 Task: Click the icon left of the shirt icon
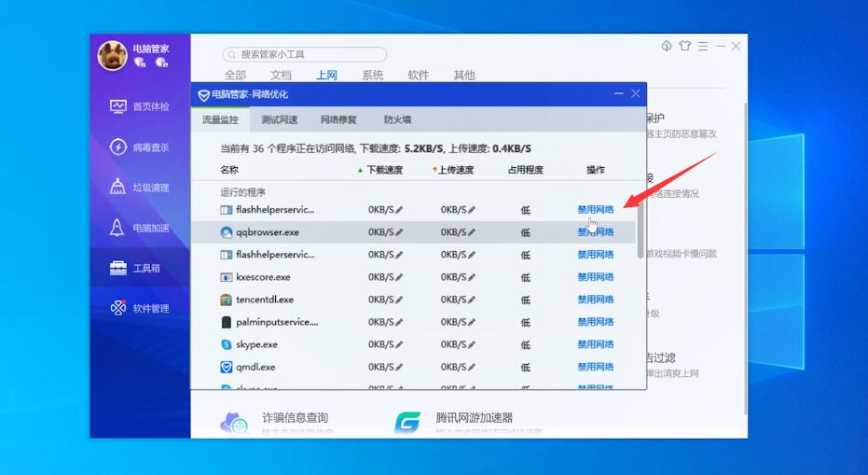click(667, 46)
